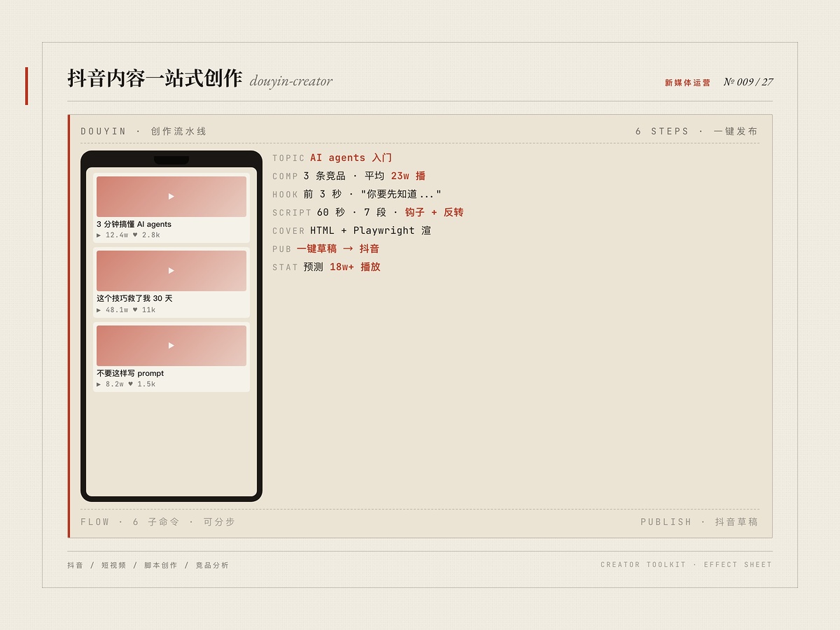Select the card title "不要这样写 prompt"
Viewport: 840px width, 630px height.
(130, 373)
